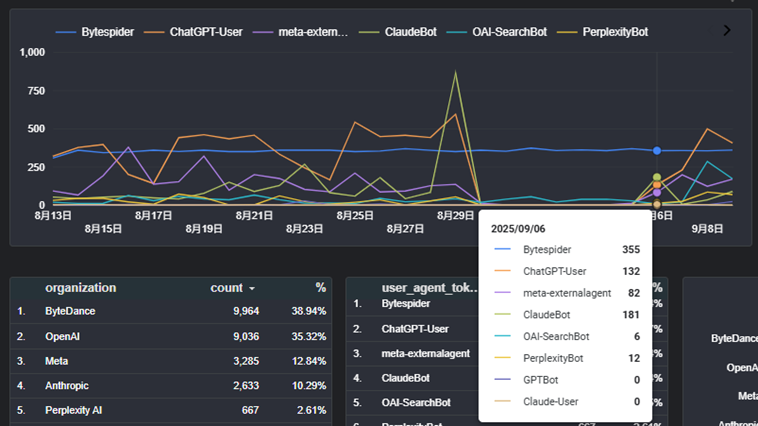
Task: Click the blue Bytespider data point on the chart
Action: click(x=657, y=151)
